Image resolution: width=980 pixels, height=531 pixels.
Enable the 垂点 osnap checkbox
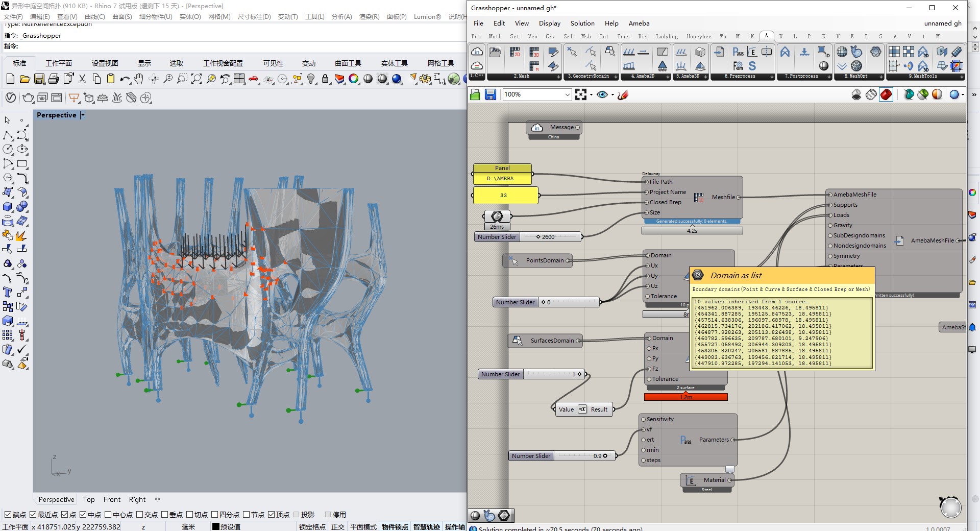click(165, 514)
